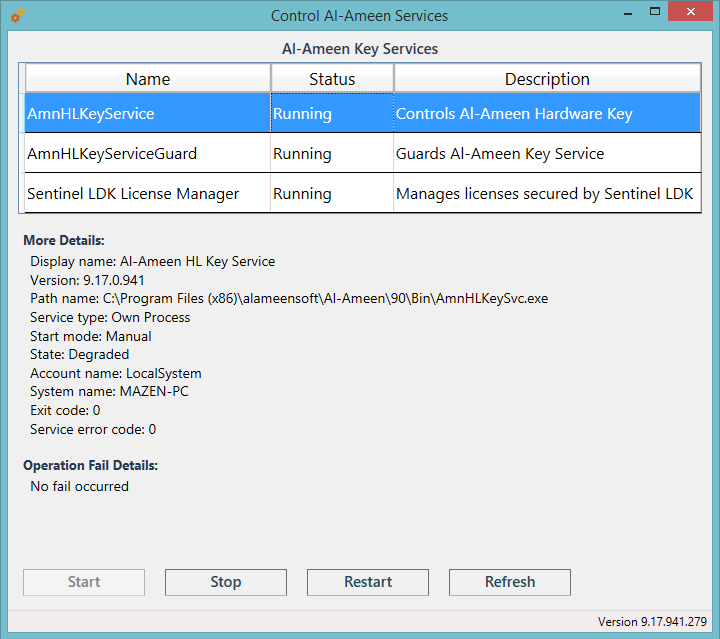Click Running status of Sentinel LDK row
720x639 pixels.
(x=302, y=194)
